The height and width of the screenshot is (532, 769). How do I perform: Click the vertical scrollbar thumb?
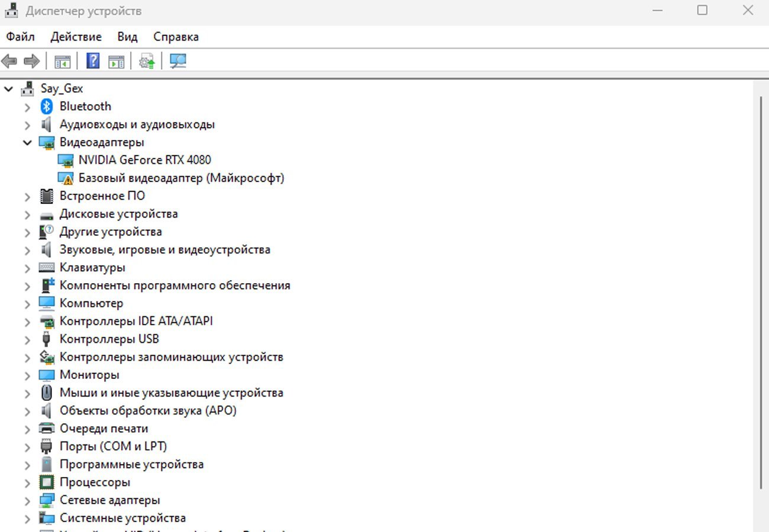click(x=761, y=291)
